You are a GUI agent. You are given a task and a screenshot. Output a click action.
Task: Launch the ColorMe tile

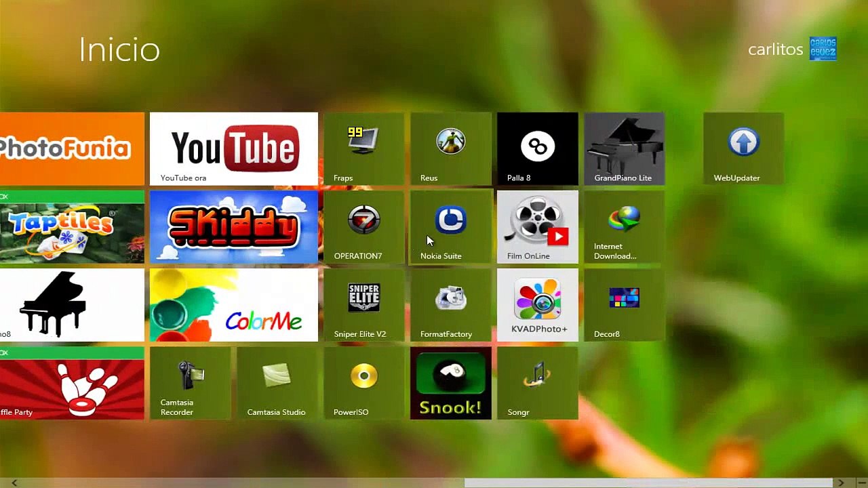[233, 305]
